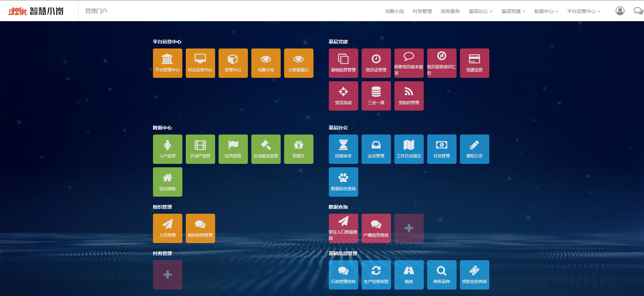Click the 民意诉求 hourglass tile
644x296 pixels.
click(343, 149)
